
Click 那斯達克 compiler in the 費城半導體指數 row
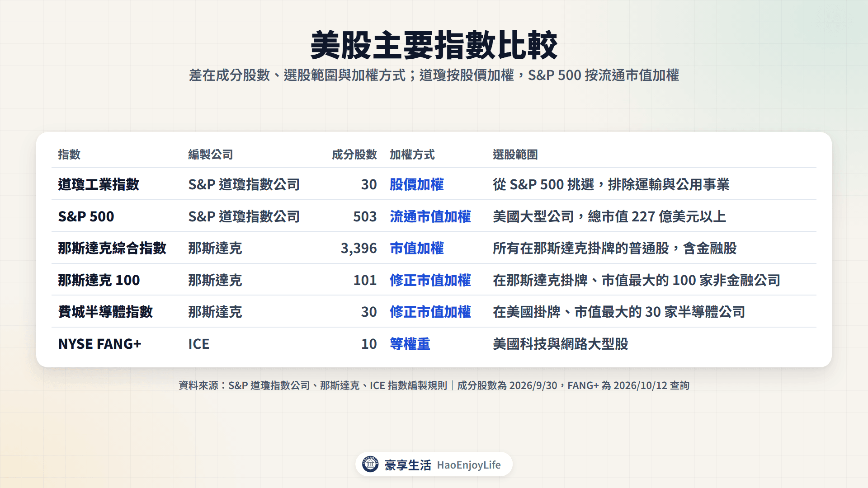215,312
